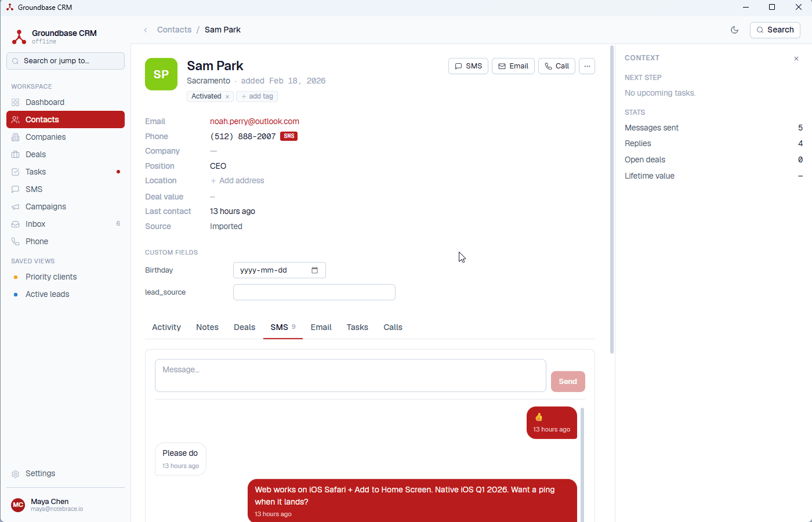Open Priority clients saved view

click(66, 277)
